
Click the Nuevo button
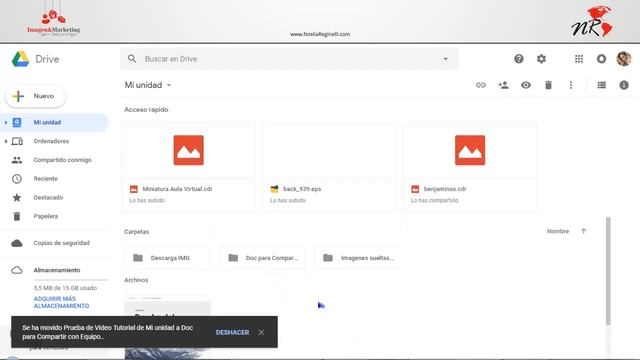[36, 96]
